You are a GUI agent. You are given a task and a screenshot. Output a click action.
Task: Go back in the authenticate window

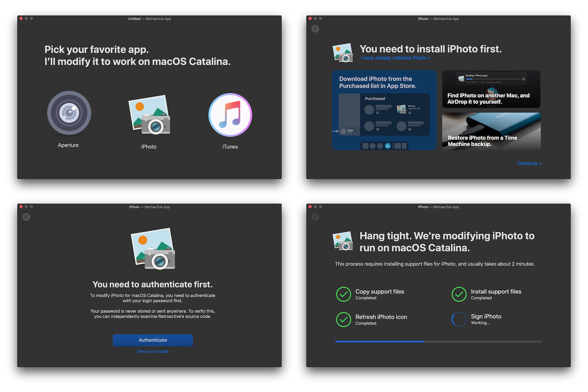click(26, 217)
